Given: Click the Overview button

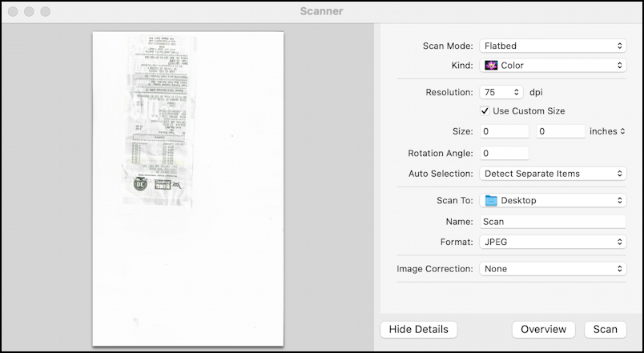Looking at the screenshot, I should pyautogui.click(x=543, y=329).
